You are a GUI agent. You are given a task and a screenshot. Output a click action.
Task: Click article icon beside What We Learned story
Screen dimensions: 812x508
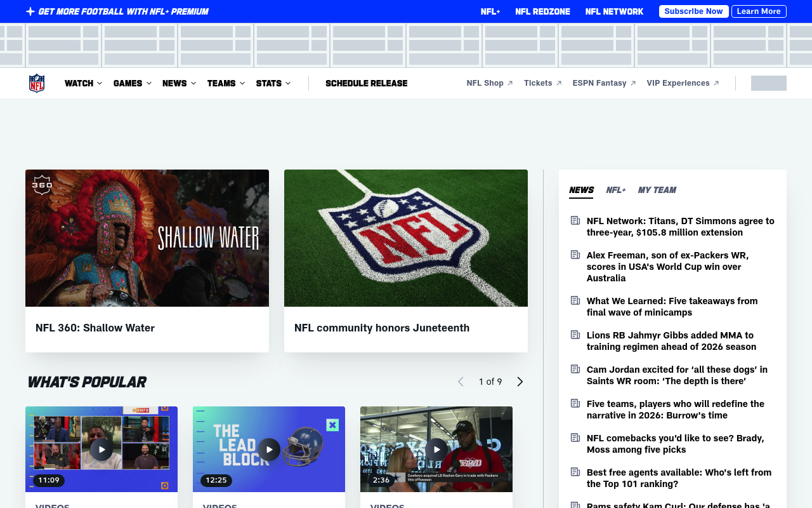tap(575, 300)
